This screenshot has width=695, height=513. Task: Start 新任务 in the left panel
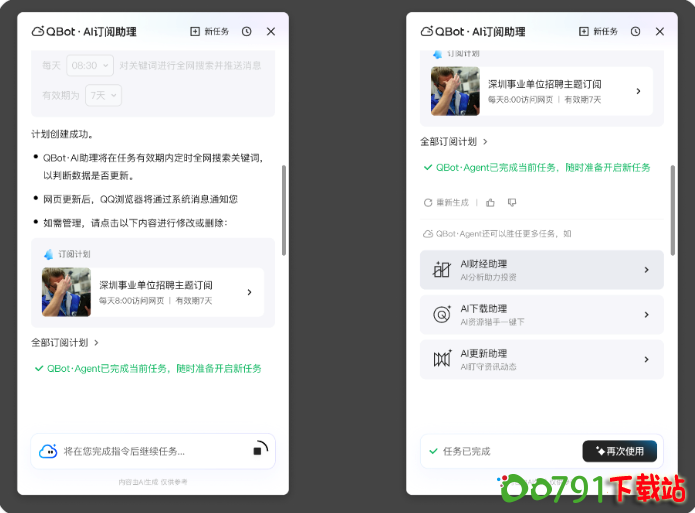[x=211, y=32]
